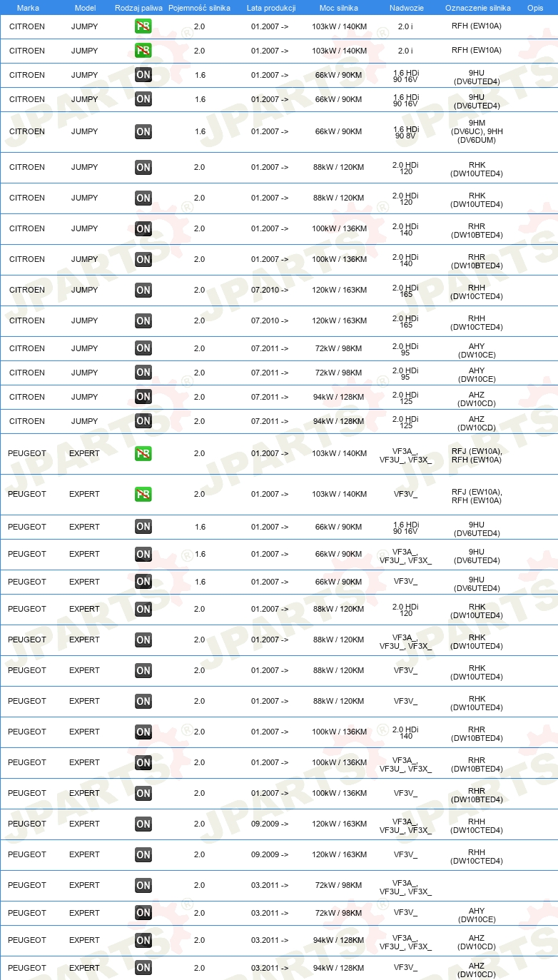The image size is (558, 980).
Task: Click the Opis column header
Action: [x=535, y=8]
